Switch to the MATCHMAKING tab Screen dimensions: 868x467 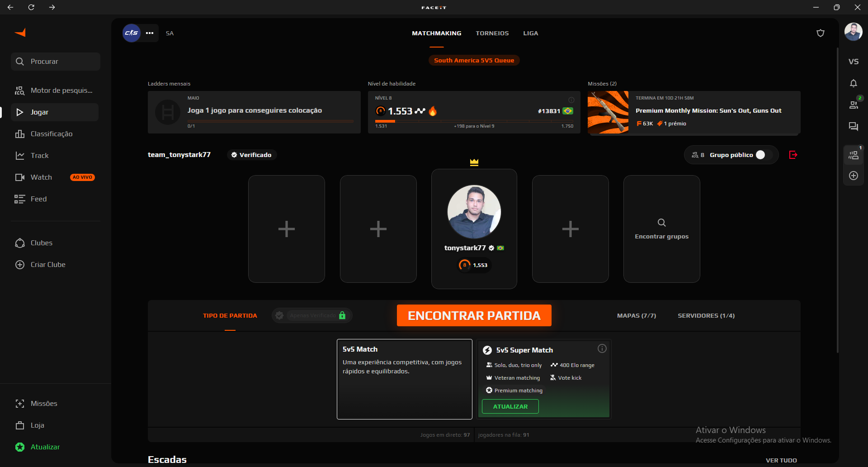437,33
